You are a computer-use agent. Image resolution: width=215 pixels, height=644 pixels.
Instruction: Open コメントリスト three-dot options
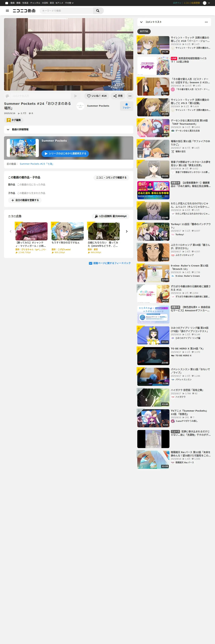coord(206,22)
